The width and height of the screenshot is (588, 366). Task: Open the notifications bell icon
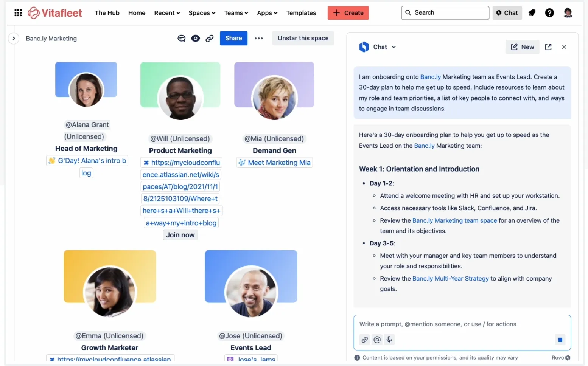[532, 13]
